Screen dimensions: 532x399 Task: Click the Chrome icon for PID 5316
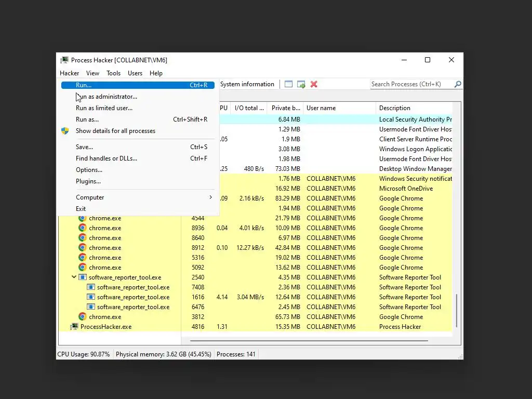coord(83,258)
